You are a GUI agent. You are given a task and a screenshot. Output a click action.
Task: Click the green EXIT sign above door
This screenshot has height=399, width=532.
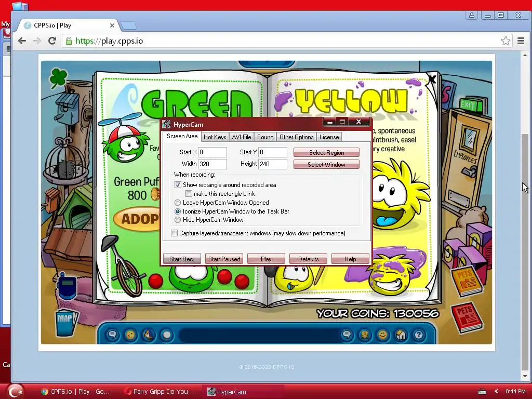click(x=471, y=105)
